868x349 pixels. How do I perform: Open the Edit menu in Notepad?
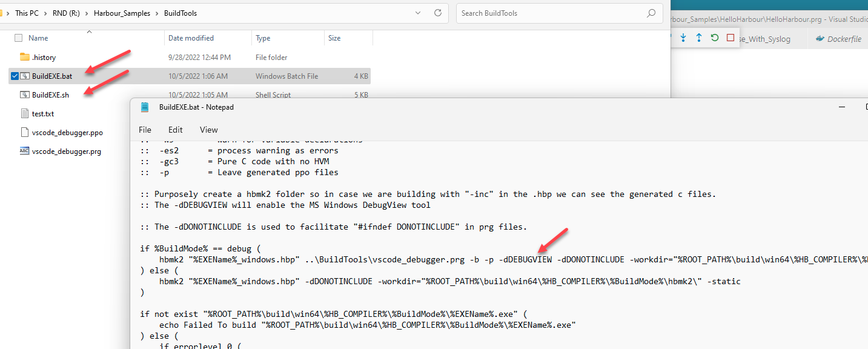tap(176, 130)
